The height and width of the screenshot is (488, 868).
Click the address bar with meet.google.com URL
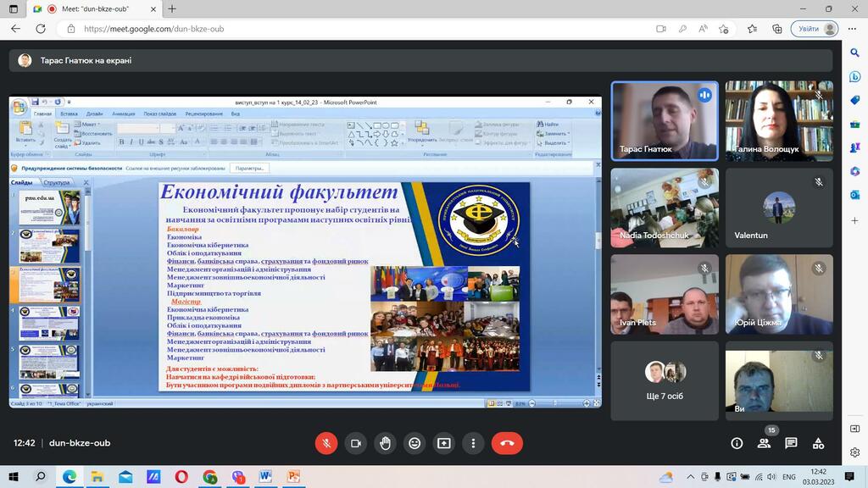click(x=339, y=29)
